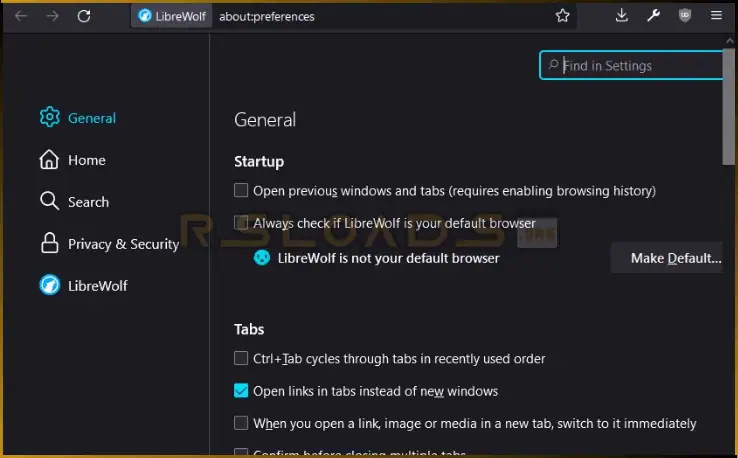Image resolution: width=738 pixels, height=458 pixels.
Task: Open the downloads panel
Action: click(x=622, y=16)
